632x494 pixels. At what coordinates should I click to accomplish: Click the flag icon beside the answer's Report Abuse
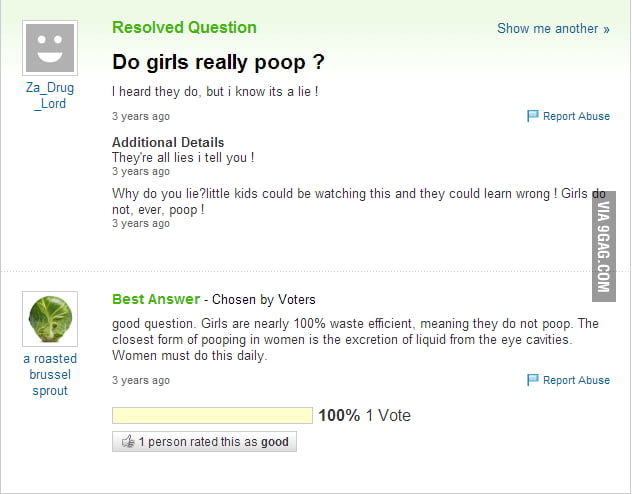[533, 380]
